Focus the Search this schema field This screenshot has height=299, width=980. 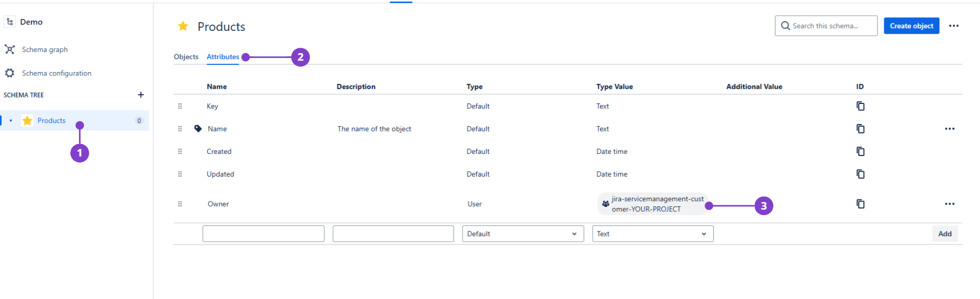(826, 25)
